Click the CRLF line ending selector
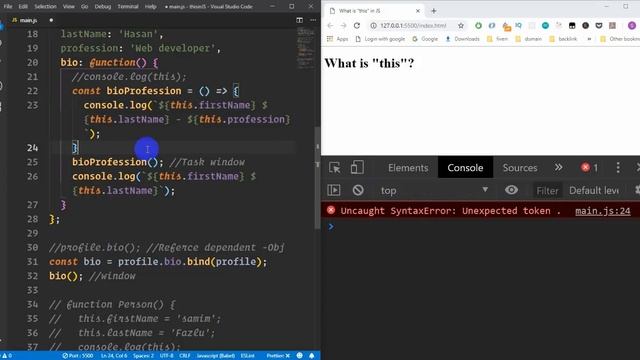Screen dimensions: 640x360 point(185,356)
